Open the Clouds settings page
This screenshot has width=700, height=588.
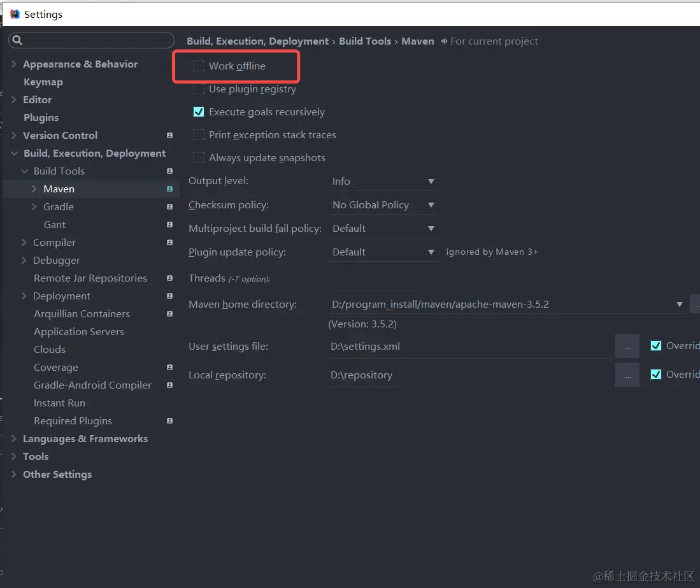point(50,350)
